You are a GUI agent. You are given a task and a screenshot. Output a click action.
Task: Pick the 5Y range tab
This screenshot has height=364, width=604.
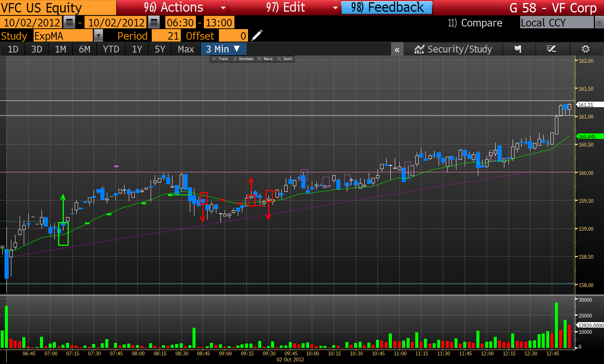pyautogui.click(x=160, y=49)
